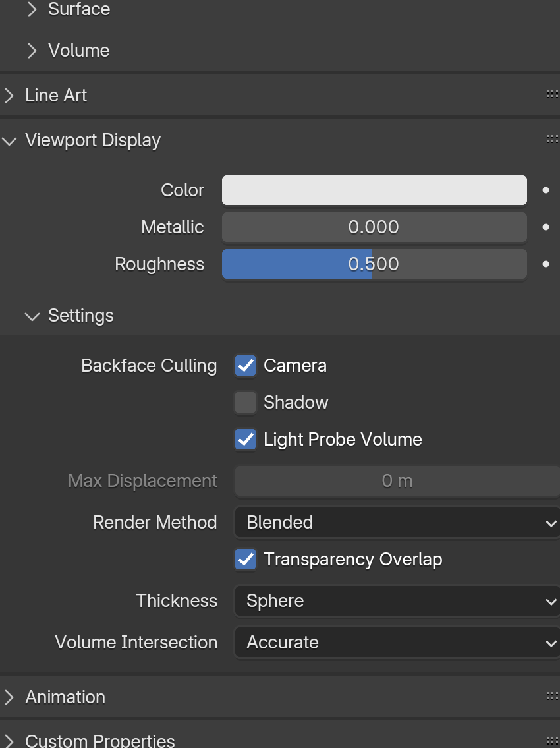Click the Line Art panel drag grip

click(x=552, y=95)
